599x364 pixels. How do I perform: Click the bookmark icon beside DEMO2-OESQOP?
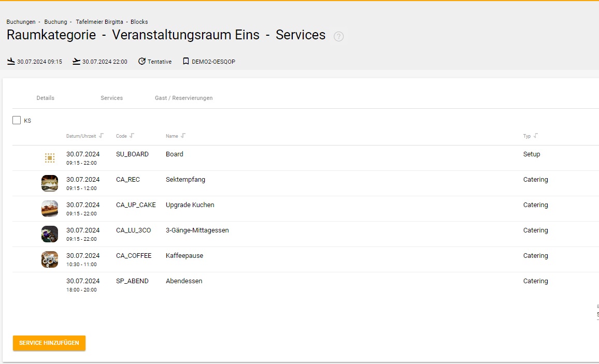coord(186,61)
